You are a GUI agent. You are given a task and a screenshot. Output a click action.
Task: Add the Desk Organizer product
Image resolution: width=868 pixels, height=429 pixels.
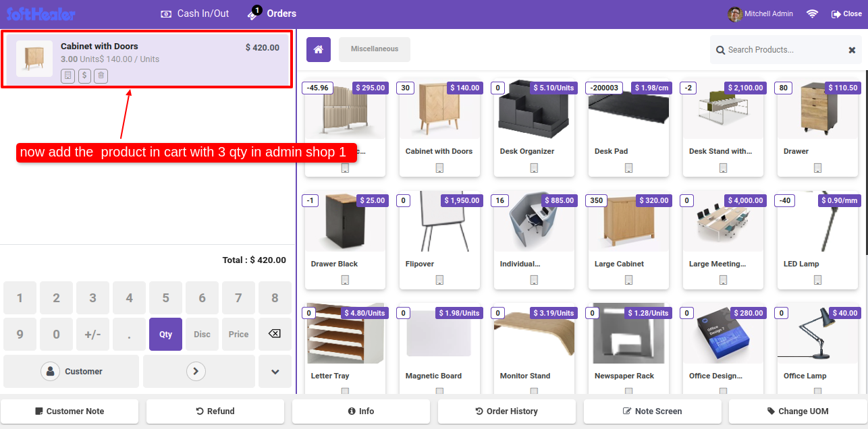(534, 127)
